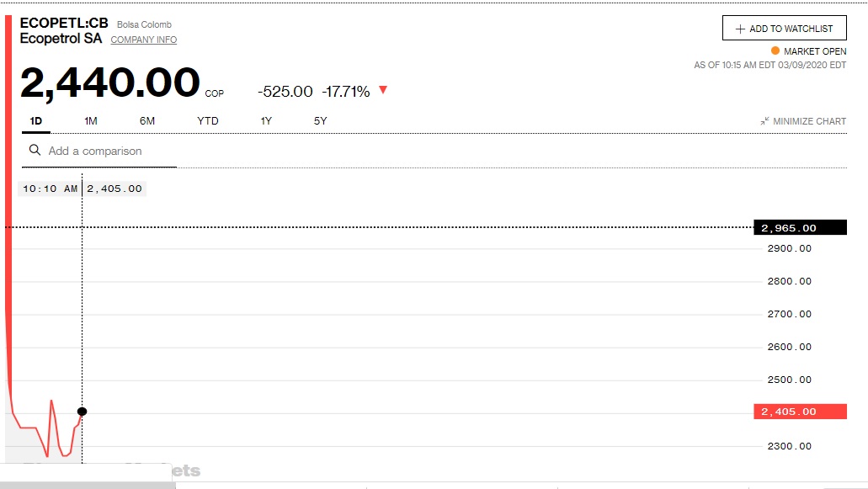The width and height of the screenshot is (868, 489).
Task: Focus the Add a comparison field
Action: point(109,151)
